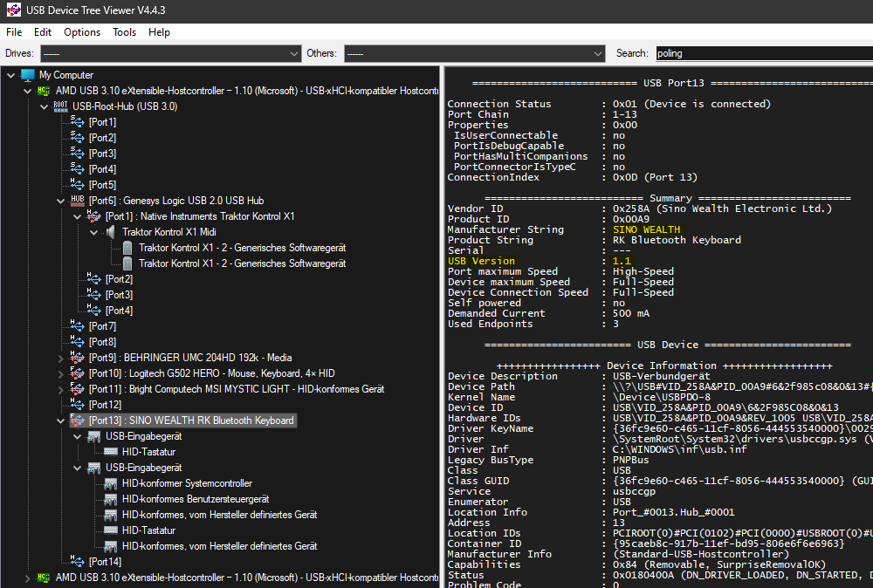Click the USB Device Tree Viewer title icon
Image resolution: width=873 pixels, height=588 pixels.
point(13,10)
